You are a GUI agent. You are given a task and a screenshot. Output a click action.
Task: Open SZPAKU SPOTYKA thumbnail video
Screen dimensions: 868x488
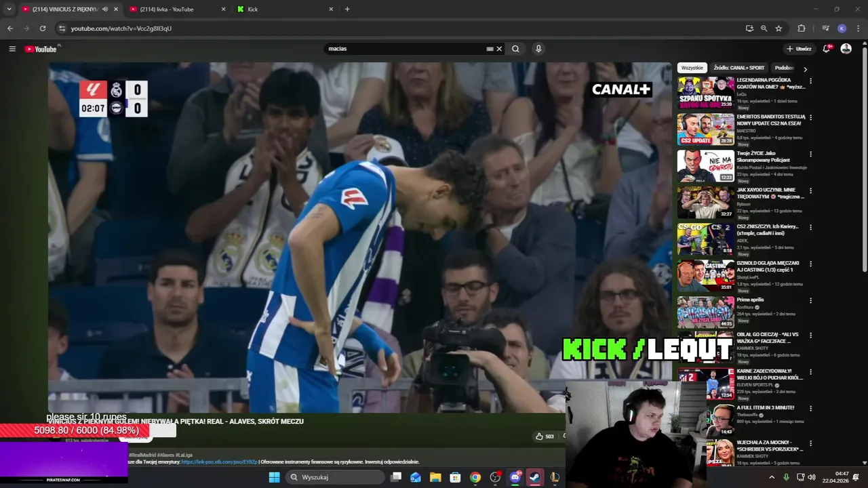point(705,92)
